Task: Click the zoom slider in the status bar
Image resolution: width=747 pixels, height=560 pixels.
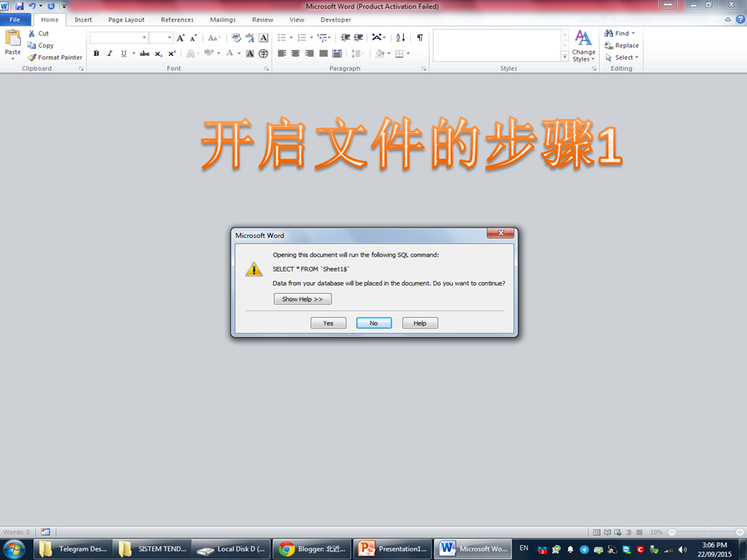Action: 706,532
